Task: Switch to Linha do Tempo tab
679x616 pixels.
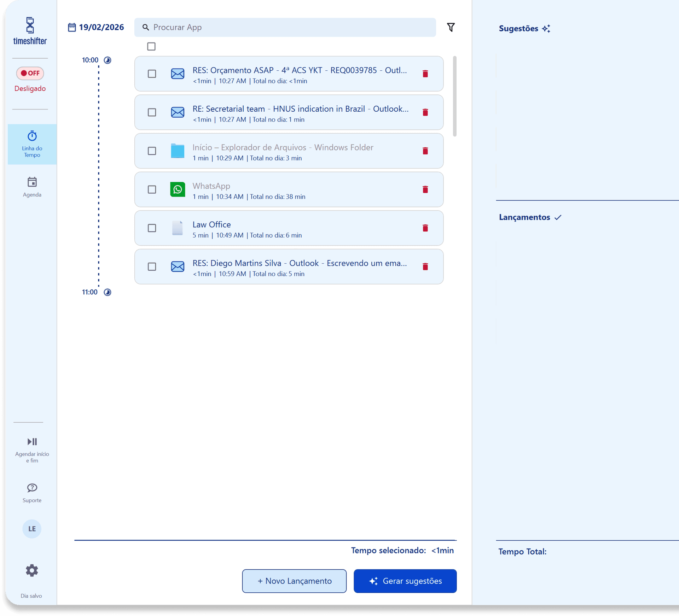Action: coord(32,144)
